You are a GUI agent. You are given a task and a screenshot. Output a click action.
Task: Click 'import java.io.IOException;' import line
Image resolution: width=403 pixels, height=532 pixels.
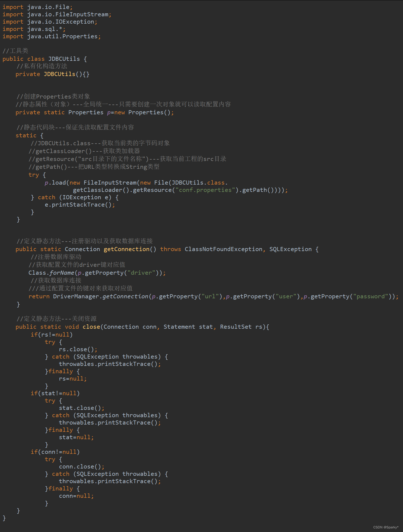coord(50,22)
